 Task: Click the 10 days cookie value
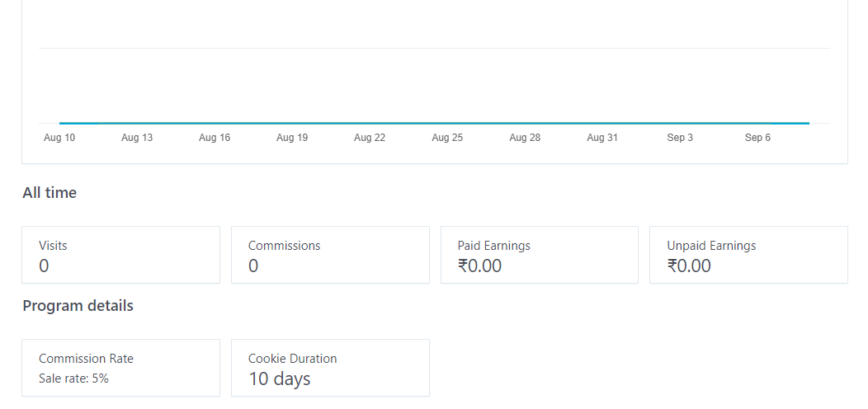[280, 379]
